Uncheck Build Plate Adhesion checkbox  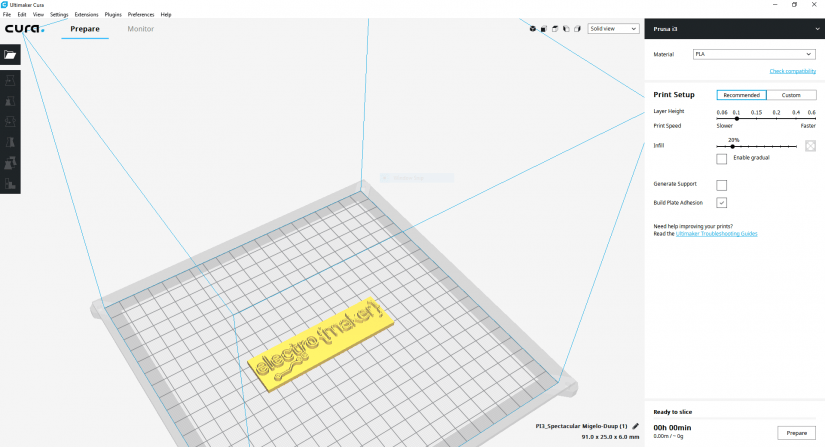[721, 202]
